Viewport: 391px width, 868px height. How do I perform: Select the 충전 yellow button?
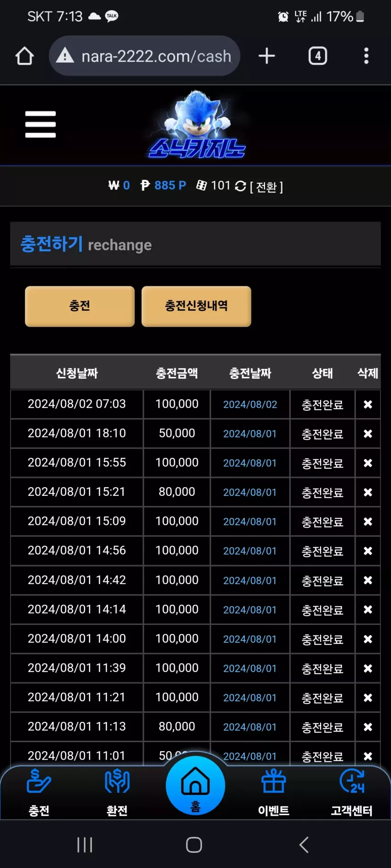(80, 306)
